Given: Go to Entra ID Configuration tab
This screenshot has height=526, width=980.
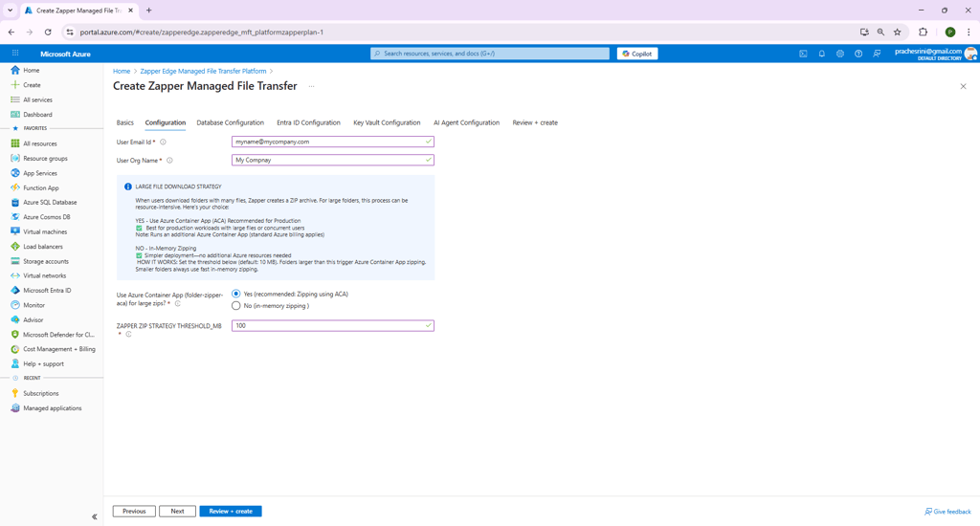Looking at the screenshot, I should point(309,122).
